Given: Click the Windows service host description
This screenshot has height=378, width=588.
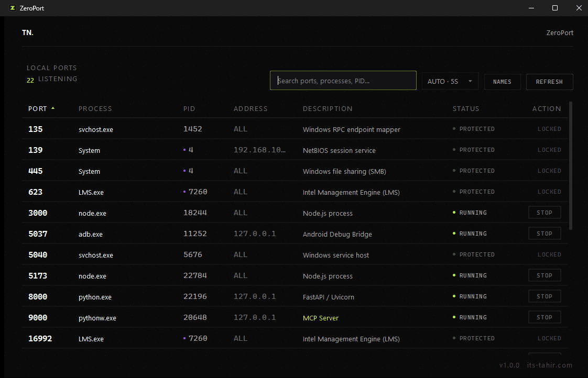Looking at the screenshot, I should click(x=335, y=255).
